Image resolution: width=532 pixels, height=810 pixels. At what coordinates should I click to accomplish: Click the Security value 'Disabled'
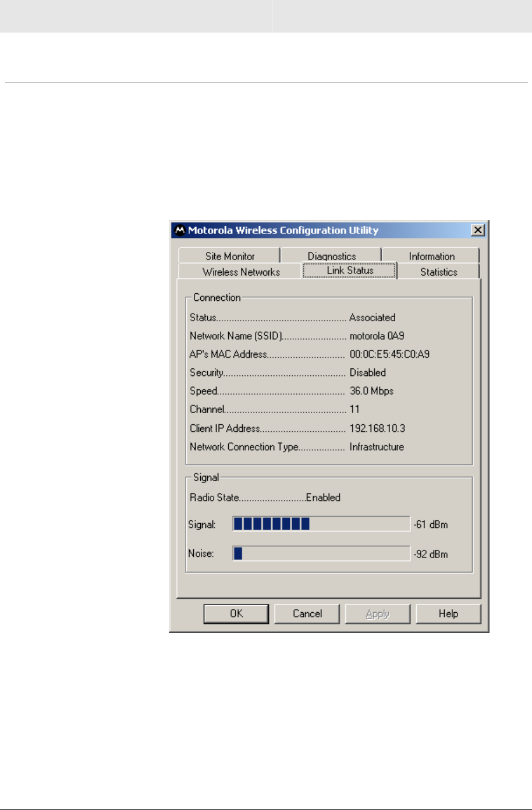(367, 372)
